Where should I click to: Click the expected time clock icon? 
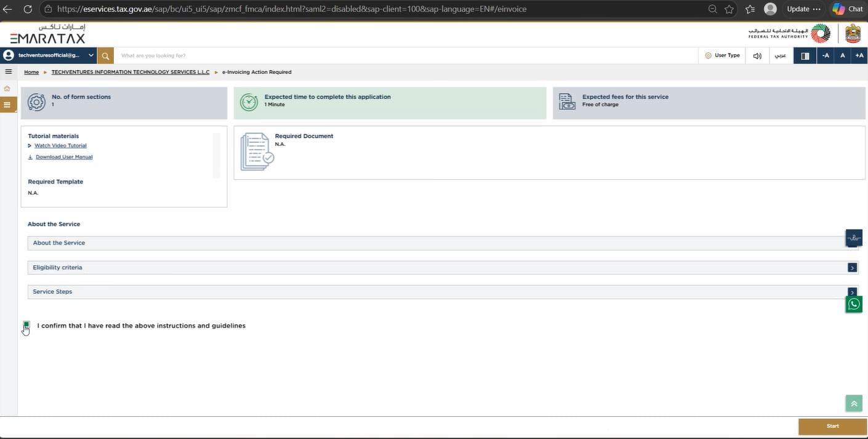tap(249, 102)
